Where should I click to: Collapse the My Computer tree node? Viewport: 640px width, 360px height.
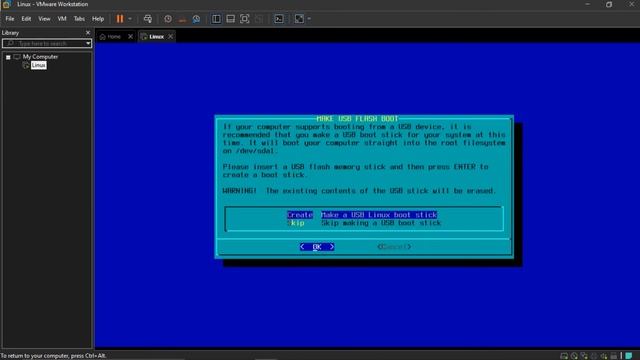[x=8, y=57]
